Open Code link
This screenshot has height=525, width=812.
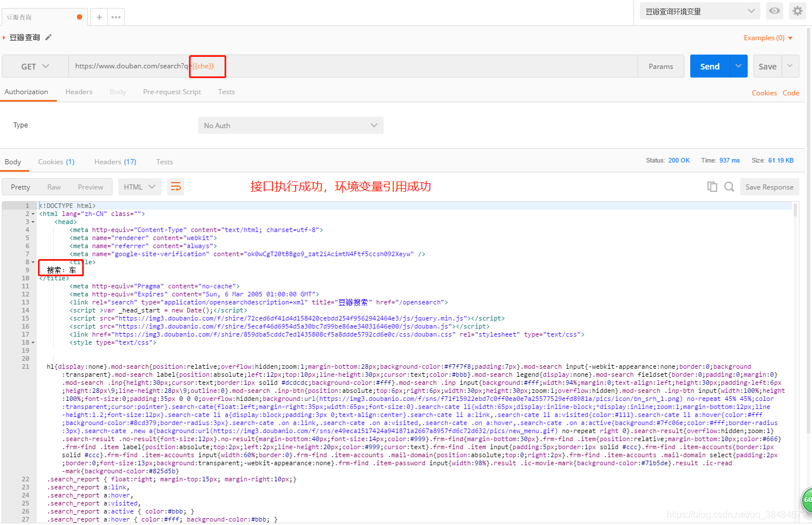[791, 92]
